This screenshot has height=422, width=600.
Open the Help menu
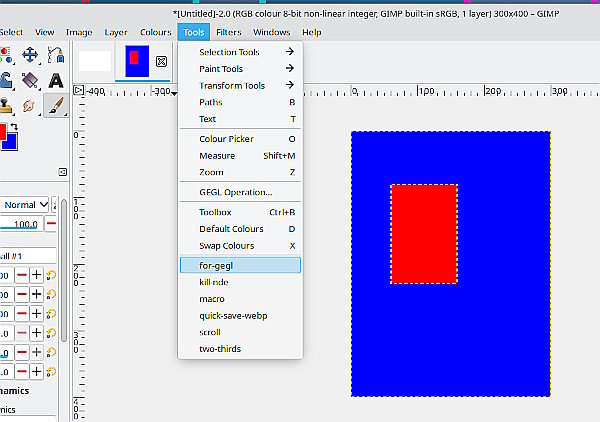(x=312, y=32)
